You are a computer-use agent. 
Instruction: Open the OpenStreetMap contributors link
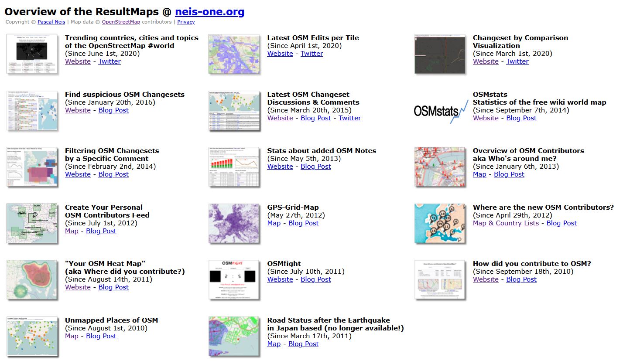click(x=121, y=22)
